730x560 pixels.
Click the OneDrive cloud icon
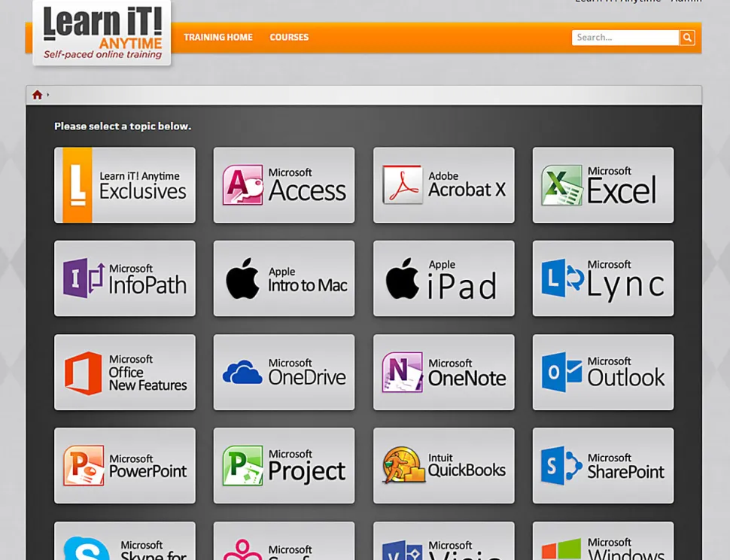(x=242, y=372)
